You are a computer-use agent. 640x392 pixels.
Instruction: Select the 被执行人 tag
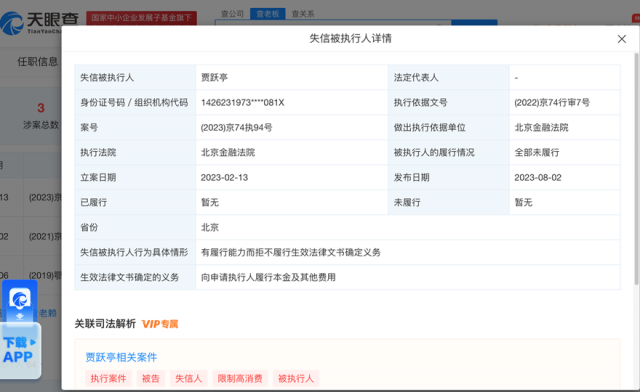click(296, 379)
